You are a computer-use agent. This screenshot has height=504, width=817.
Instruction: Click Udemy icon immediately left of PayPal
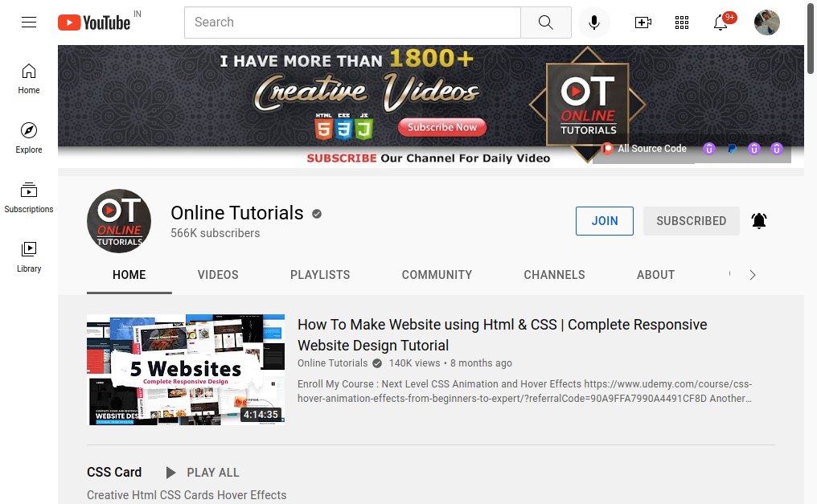[708, 149]
